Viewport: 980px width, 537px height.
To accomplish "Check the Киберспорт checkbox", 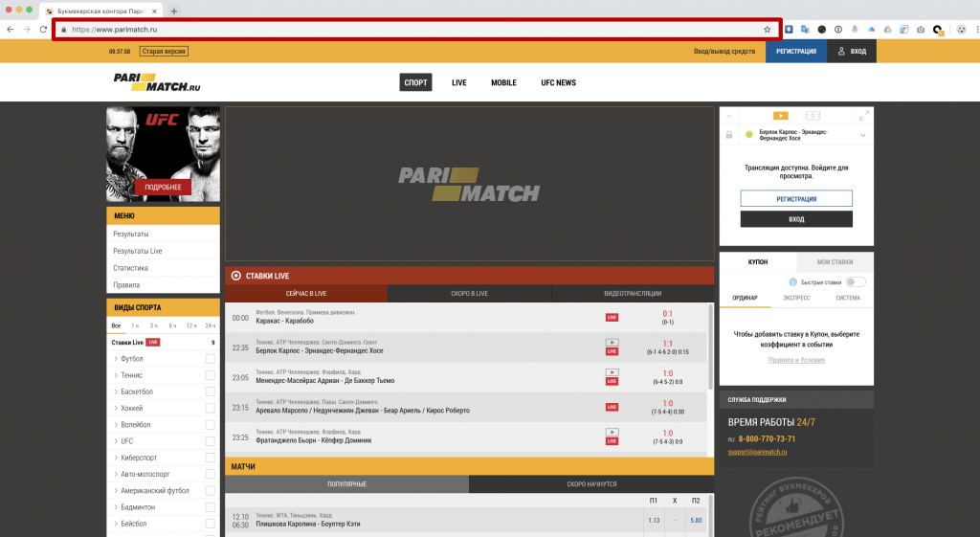I will pyautogui.click(x=210, y=458).
